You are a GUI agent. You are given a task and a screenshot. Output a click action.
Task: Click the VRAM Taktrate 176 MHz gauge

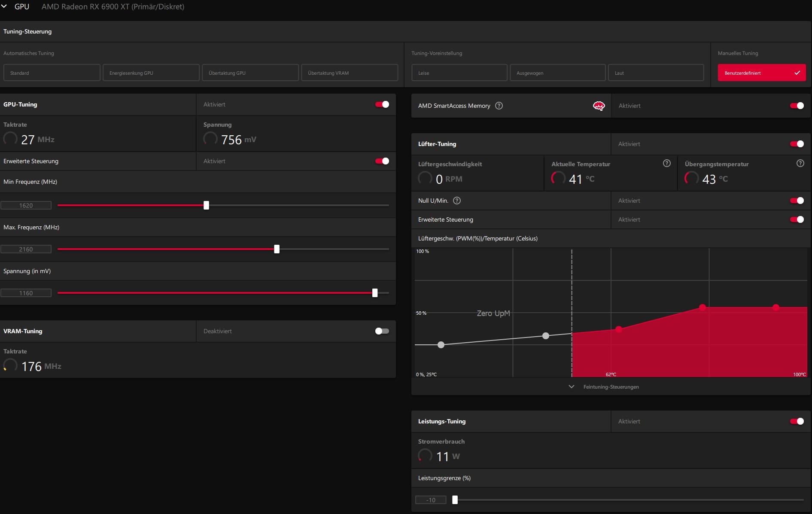(10, 366)
